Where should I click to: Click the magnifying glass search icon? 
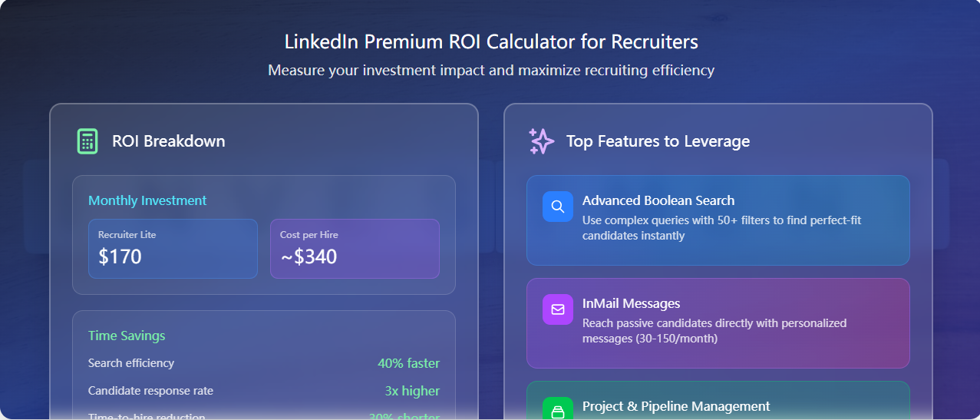pos(558,207)
